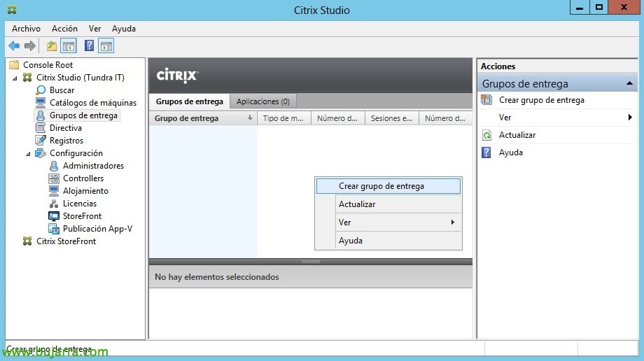
Task: Click the Acciones pane header
Action: pyautogui.click(x=557, y=66)
